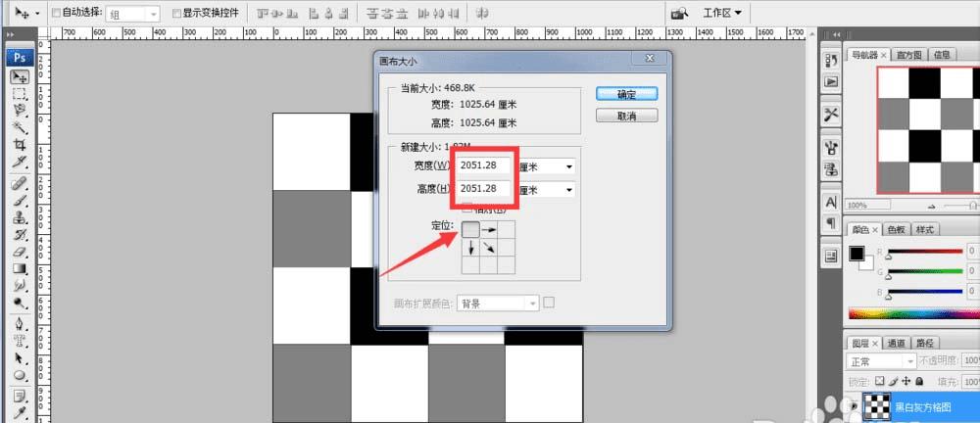The image size is (980, 423).
Task: Switch to the 样式 tab
Action: [x=924, y=229]
